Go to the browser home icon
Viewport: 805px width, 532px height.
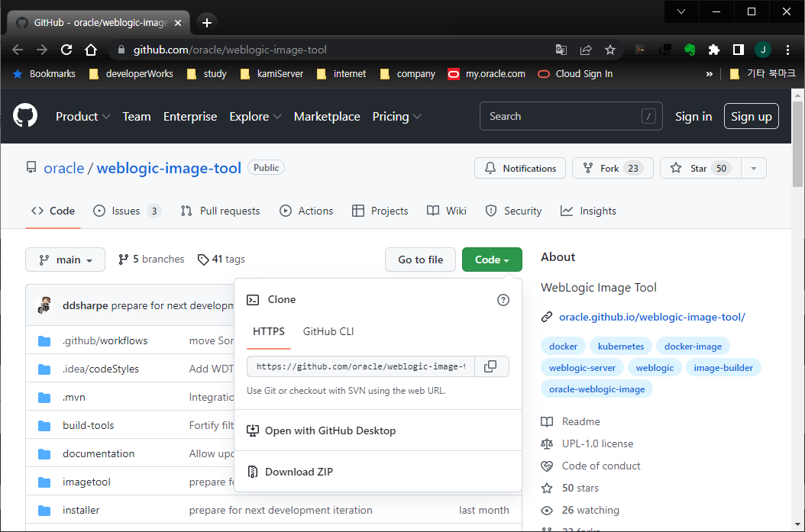[91, 50]
